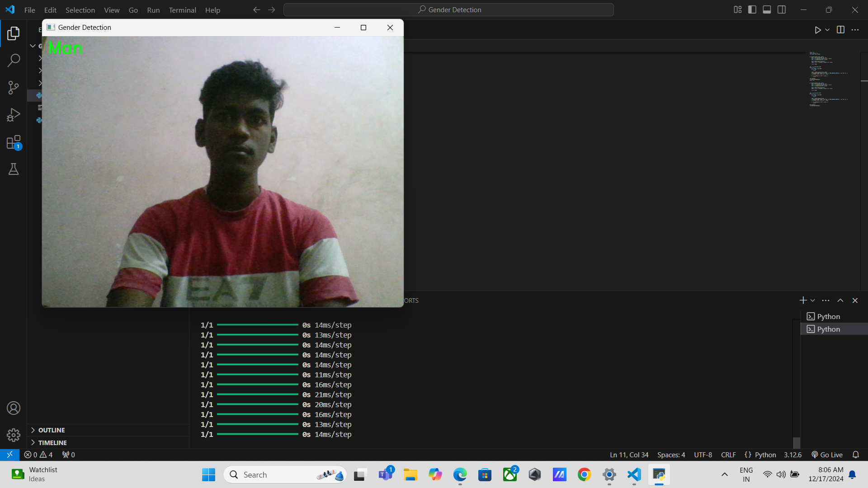The height and width of the screenshot is (488, 868).
Task: Activate the Go Live server in the status bar
Action: pos(827,455)
